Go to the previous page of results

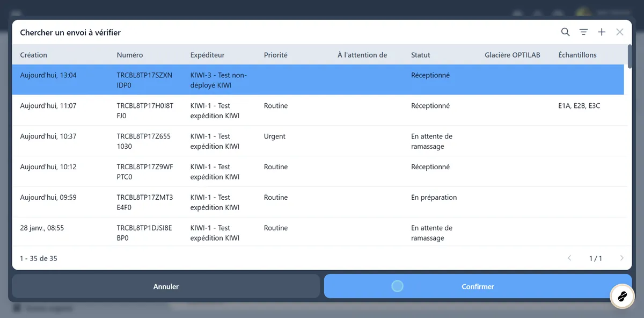569,258
